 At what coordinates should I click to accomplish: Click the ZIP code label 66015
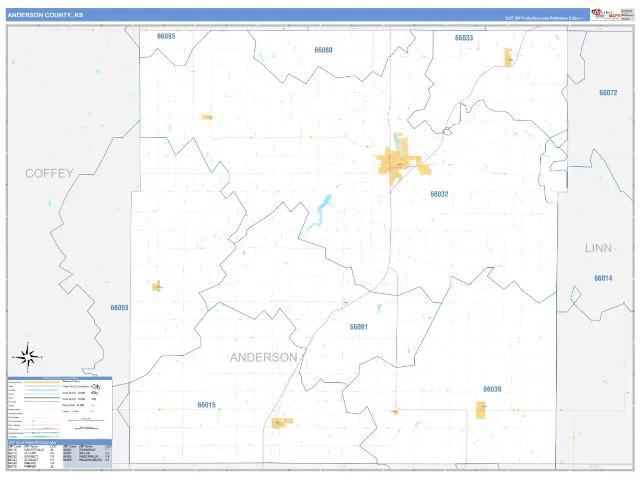click(206, 405)
